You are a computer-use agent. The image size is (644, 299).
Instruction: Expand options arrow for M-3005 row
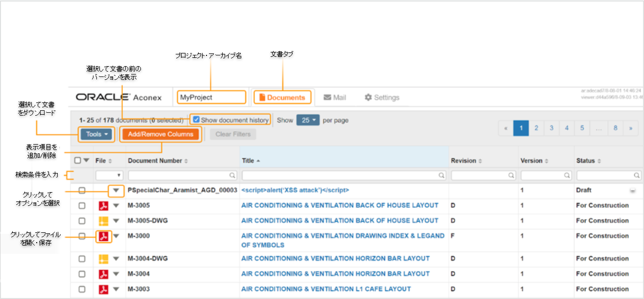116,205
